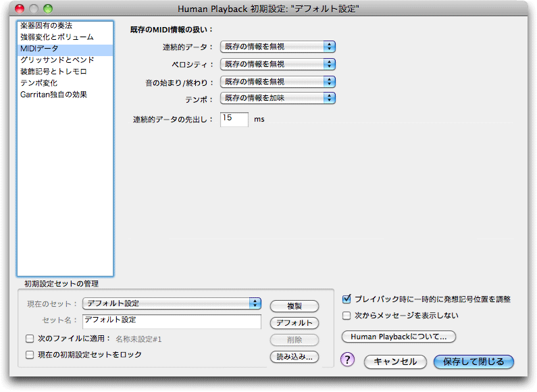Viewport: 537px width, 392px height.
Task: Open the 音の始まり/終わり dropdown
Action: (x=278, y=82)
